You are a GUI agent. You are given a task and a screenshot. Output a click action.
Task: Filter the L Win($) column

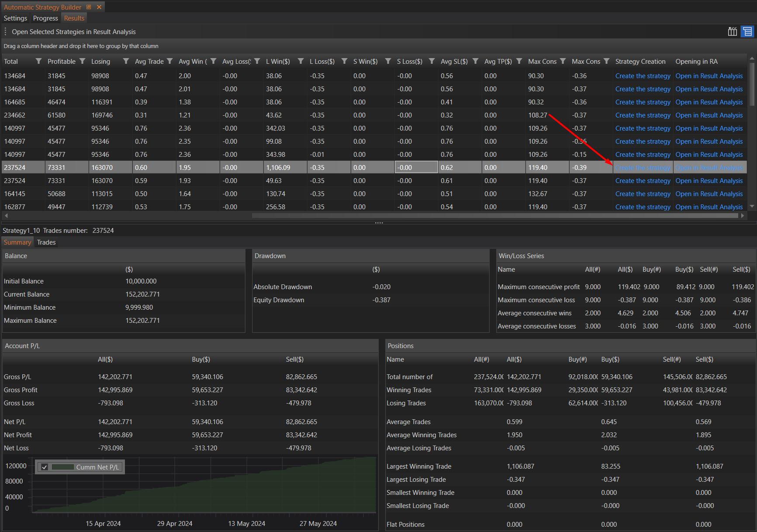(301, 61)
